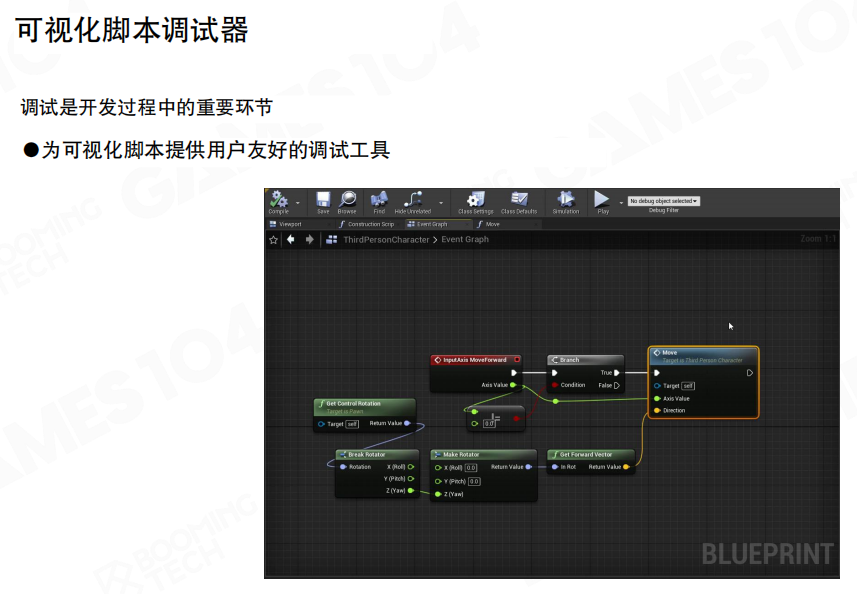Image resolution: width=857 pixels, height=594 pixels.
Task: Save the blueprint using the Save icon
Action: 323,200
